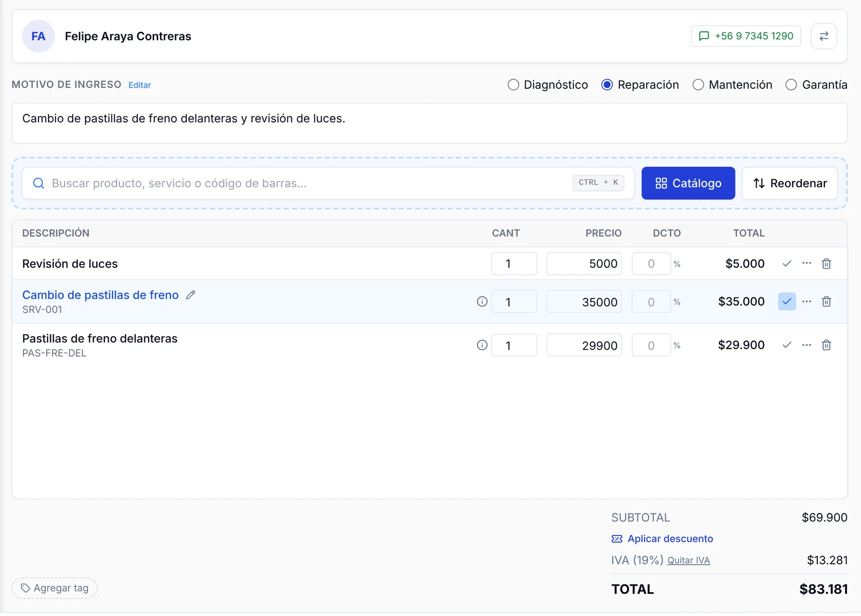
Task: Open info icon for Cambio de pastillas de freno
Action: [x=482, y=301]
